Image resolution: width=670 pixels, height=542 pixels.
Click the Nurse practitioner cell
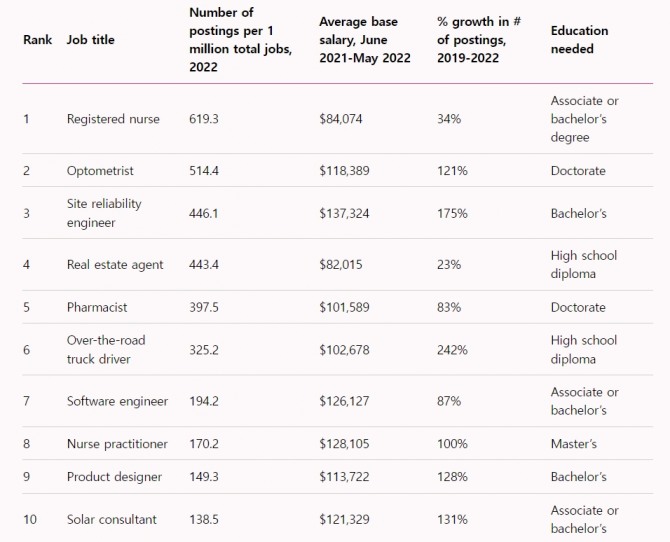tap(117, 444)
